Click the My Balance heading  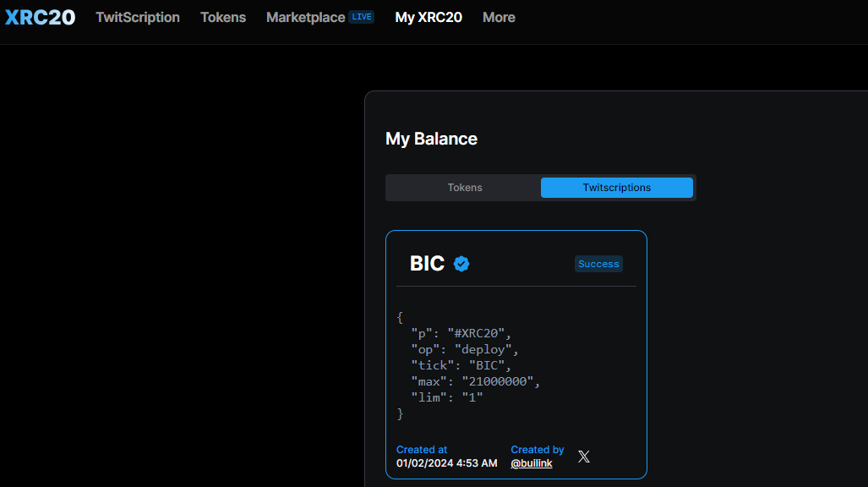(431, 139)
